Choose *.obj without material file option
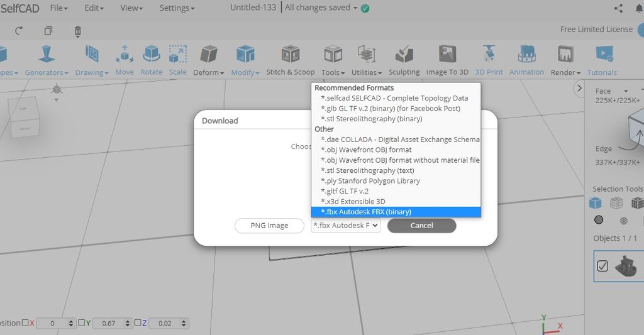 396,160
